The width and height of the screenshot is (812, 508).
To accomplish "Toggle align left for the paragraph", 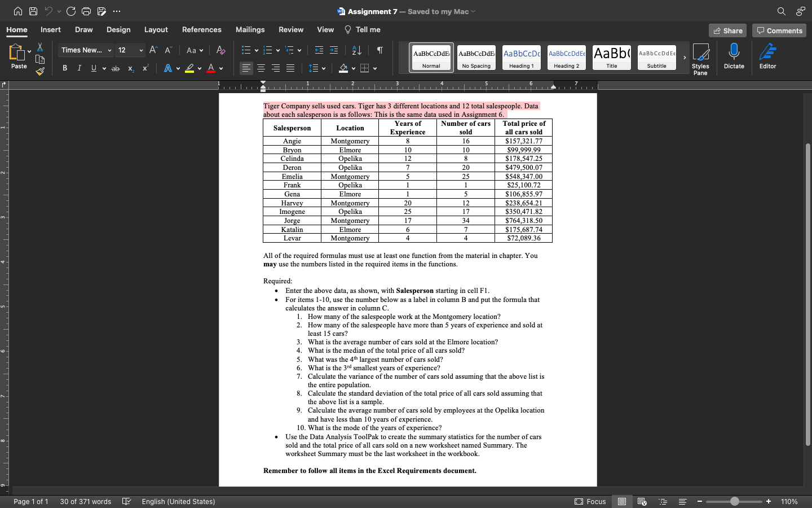I will tap(246, 68).
